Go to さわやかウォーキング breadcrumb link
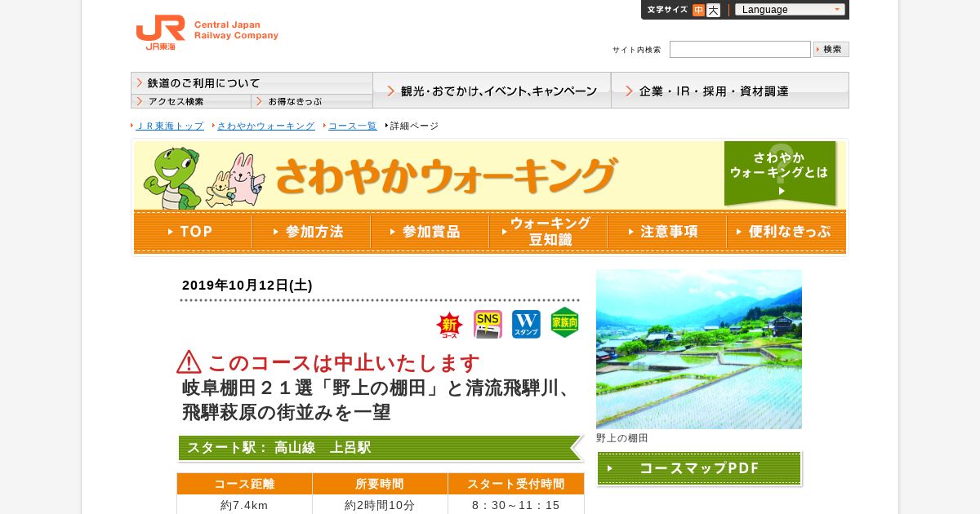This screenshot has height=514, width=980. [x=266, y=126]
